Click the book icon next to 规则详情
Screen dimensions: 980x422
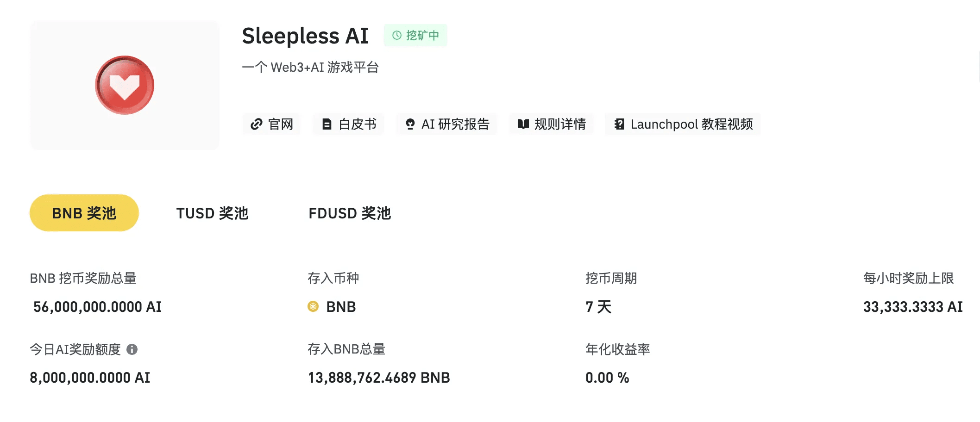[522, 124]
